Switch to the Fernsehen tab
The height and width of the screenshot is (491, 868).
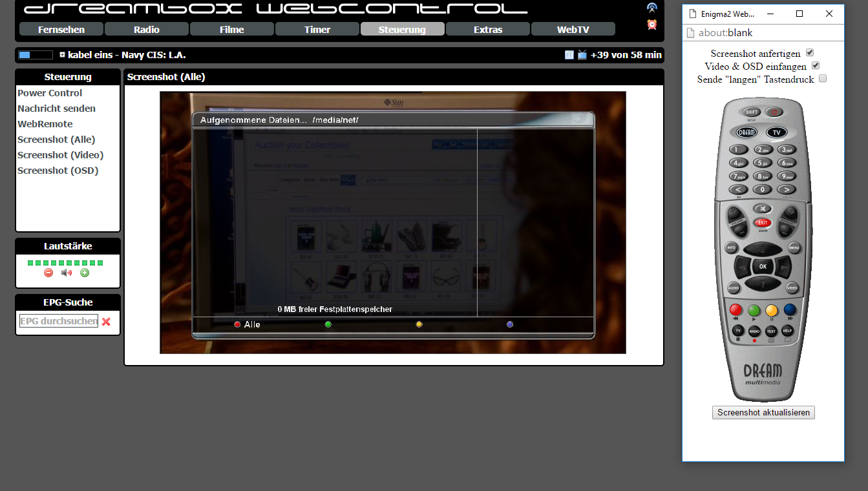tap(61, 30)
